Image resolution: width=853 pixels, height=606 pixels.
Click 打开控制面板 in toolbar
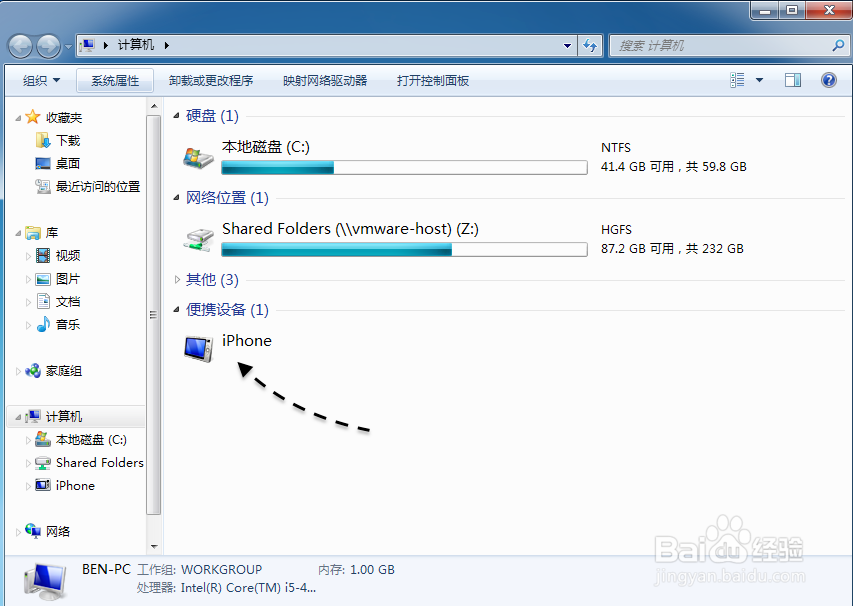(433, 81)
